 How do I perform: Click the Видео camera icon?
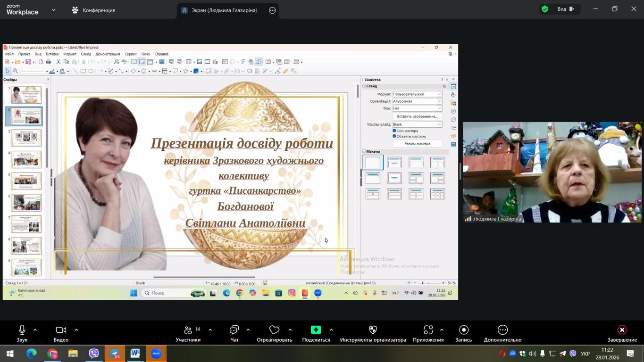[61, 330]
